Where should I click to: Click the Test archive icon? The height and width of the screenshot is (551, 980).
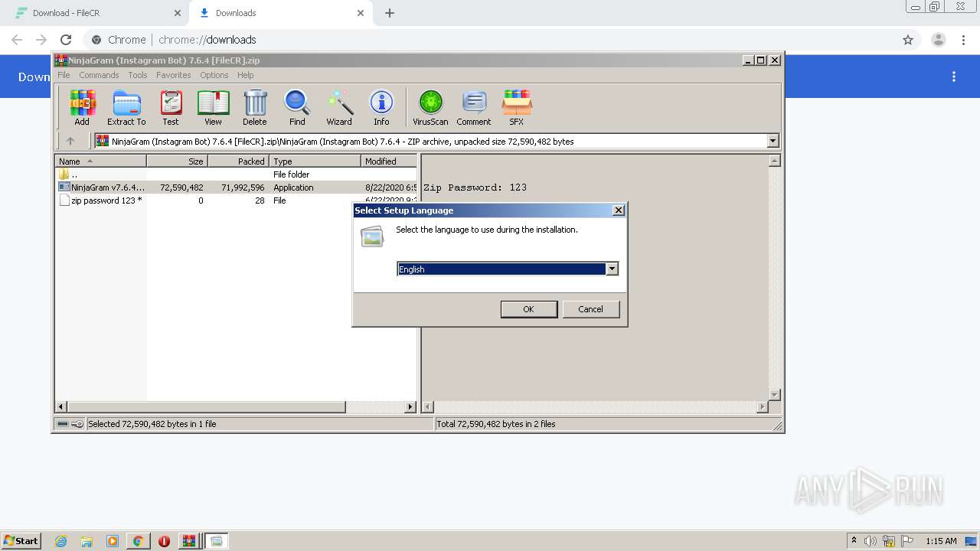pyautogui.click(x=171, y=107)
